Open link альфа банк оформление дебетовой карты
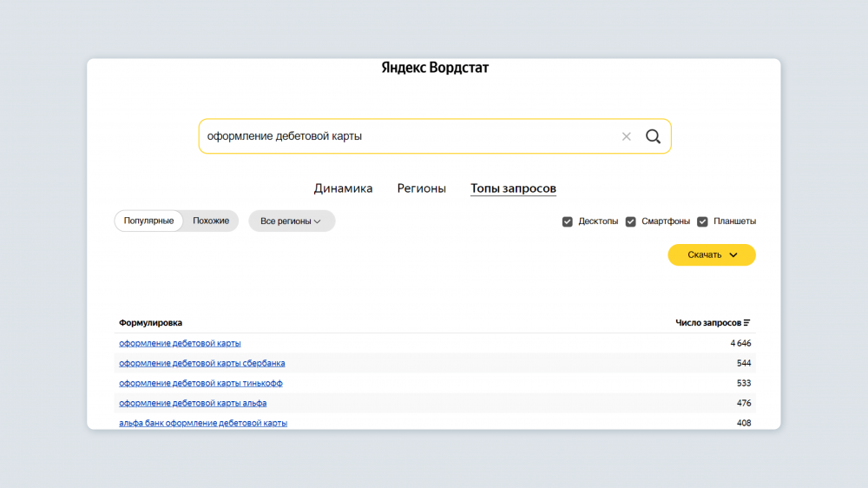868x488 pixels. click(203, 423)
